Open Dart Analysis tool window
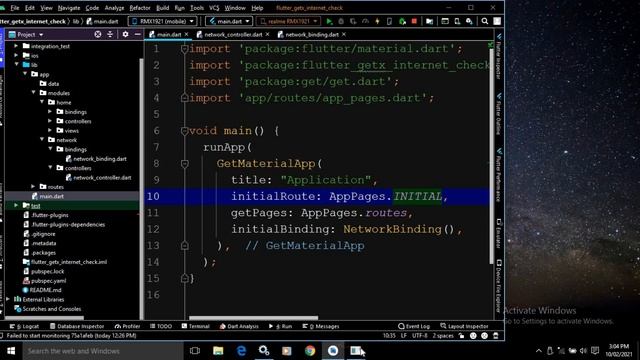 pos(239,326)
